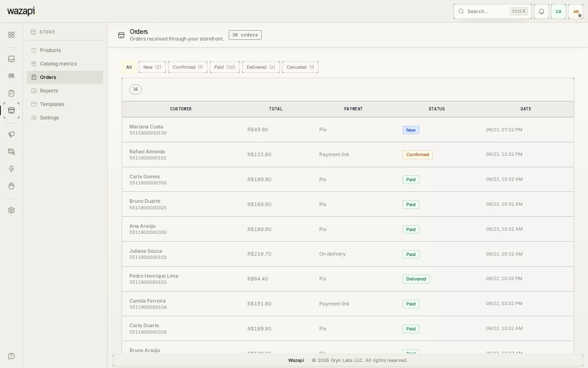Open Templates in the store sidebar
Viewport: 588px width, 368px height.
(x=65, y=104)
